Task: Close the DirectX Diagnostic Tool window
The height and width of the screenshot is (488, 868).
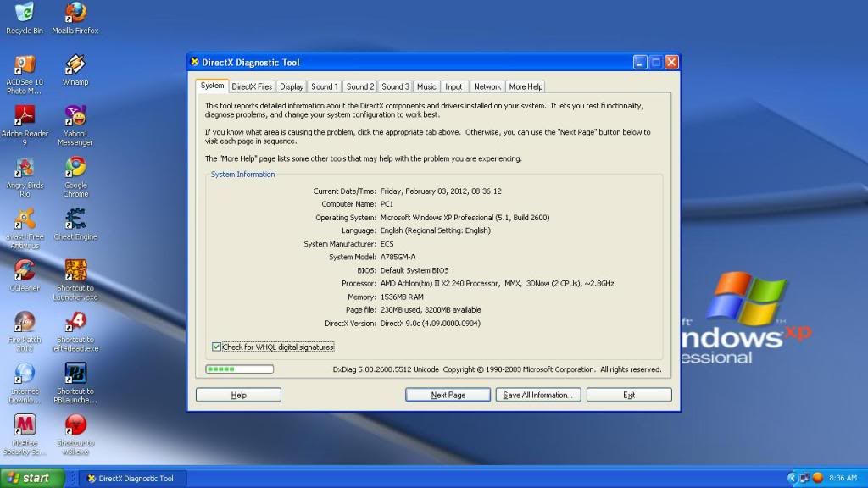Action: click(x=671, y=62)
